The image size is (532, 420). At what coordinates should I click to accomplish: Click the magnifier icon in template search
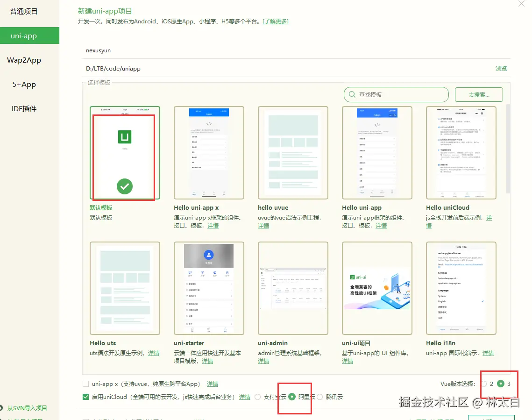coord(352,94)
